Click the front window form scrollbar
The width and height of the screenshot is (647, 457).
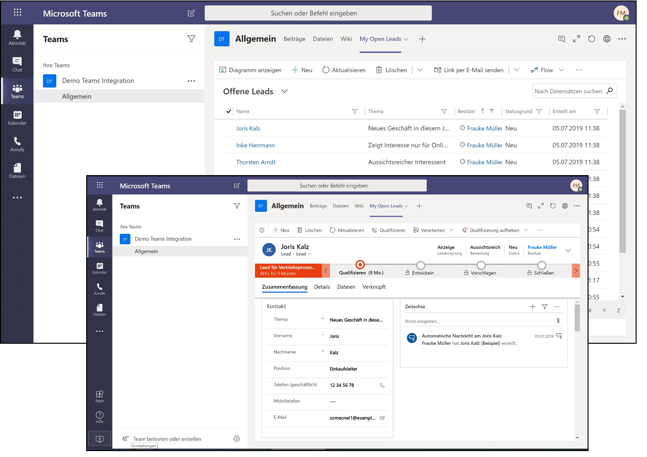pos(577,318)
